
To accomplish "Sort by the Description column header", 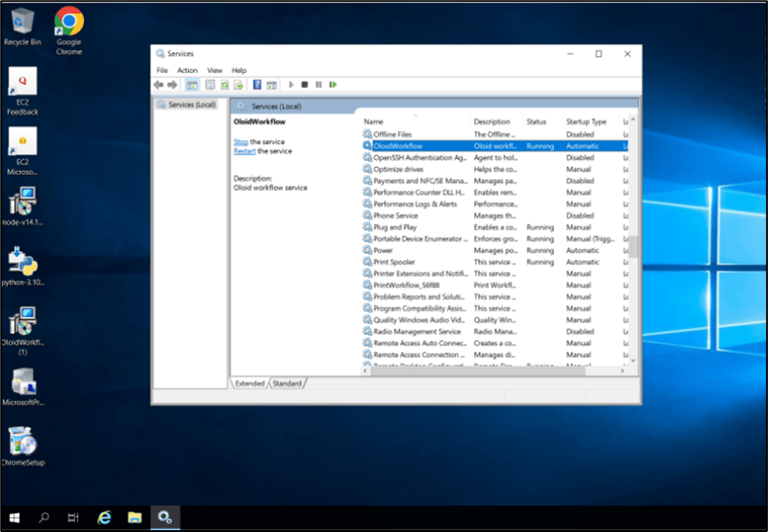I will (x=496, y=121).
